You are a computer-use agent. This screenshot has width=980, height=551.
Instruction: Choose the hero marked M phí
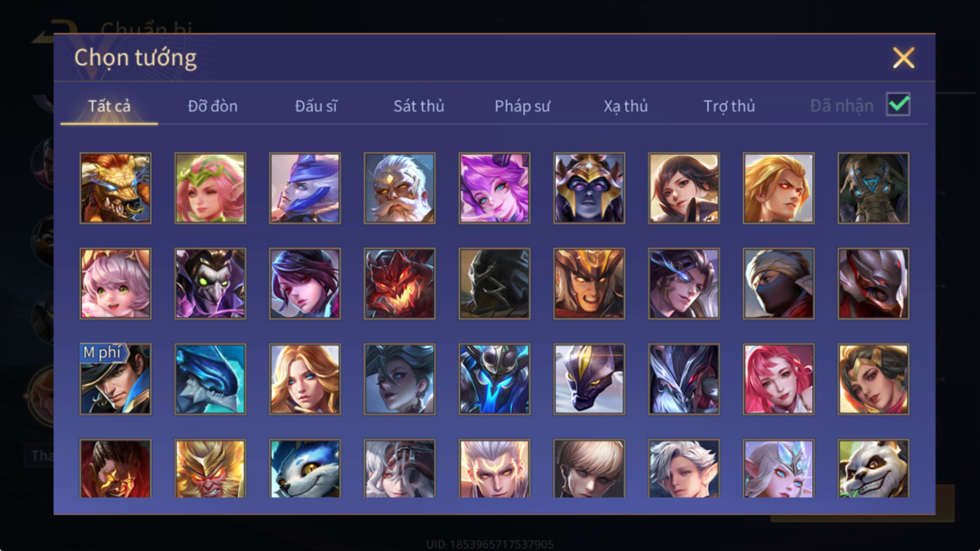pyautogui.click(x=116, y=379)
